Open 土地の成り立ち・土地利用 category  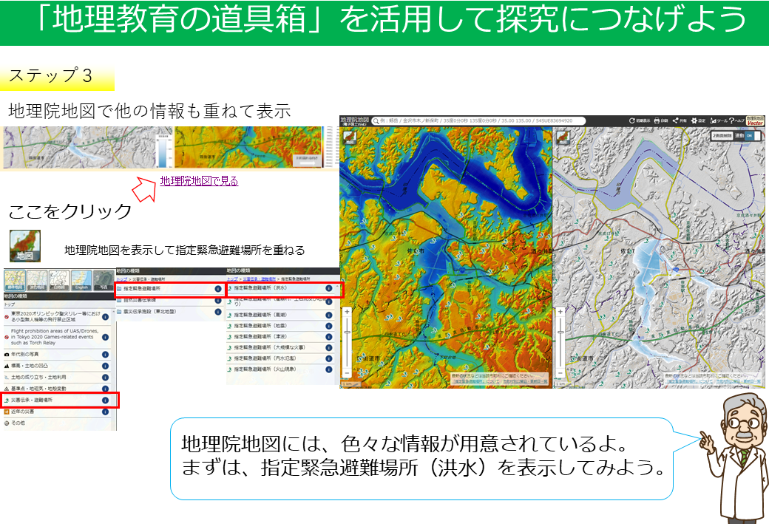(x=58, y=377)
